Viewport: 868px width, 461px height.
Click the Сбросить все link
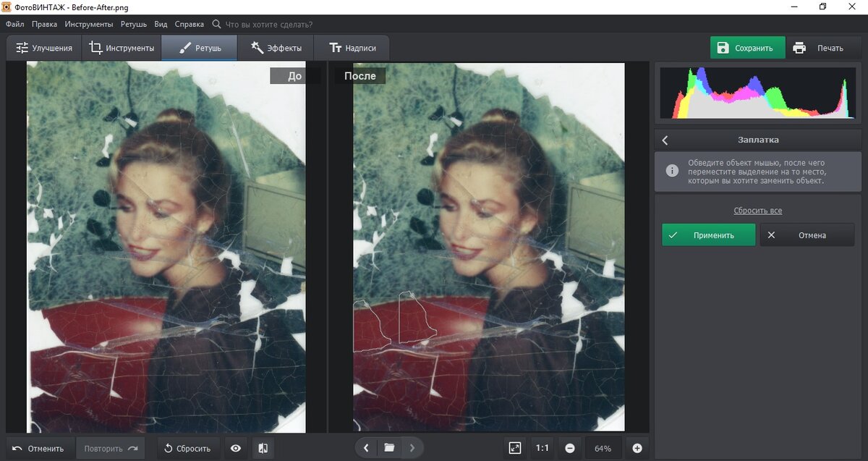click(x=757, y=211)
